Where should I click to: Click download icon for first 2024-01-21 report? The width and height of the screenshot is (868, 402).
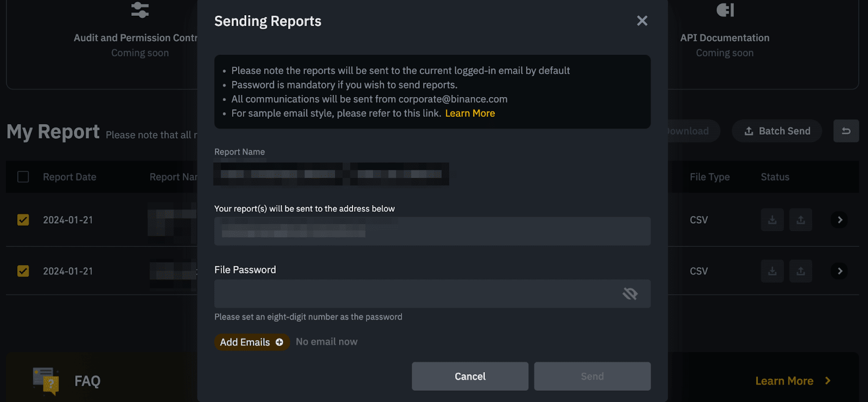(x=772, y=220)
